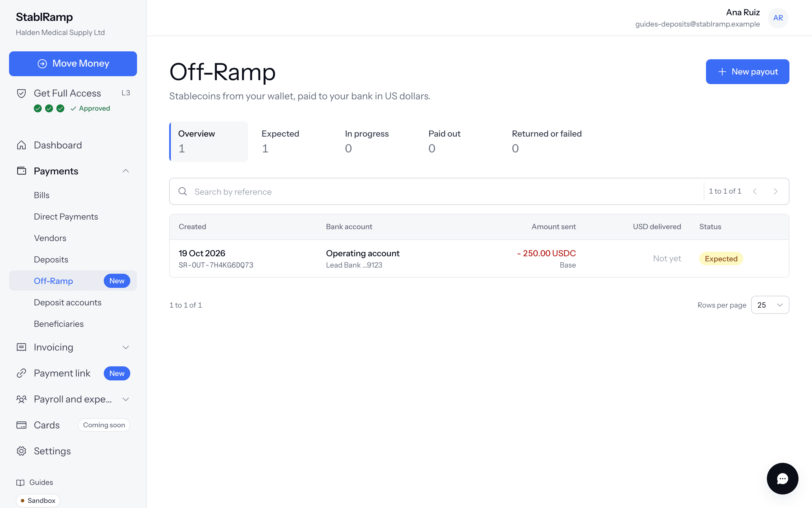Image resolution: width=812 pixels, height=508 pixels.
Task: Click the Guides book icon
Action: click(x=21, y=483)
